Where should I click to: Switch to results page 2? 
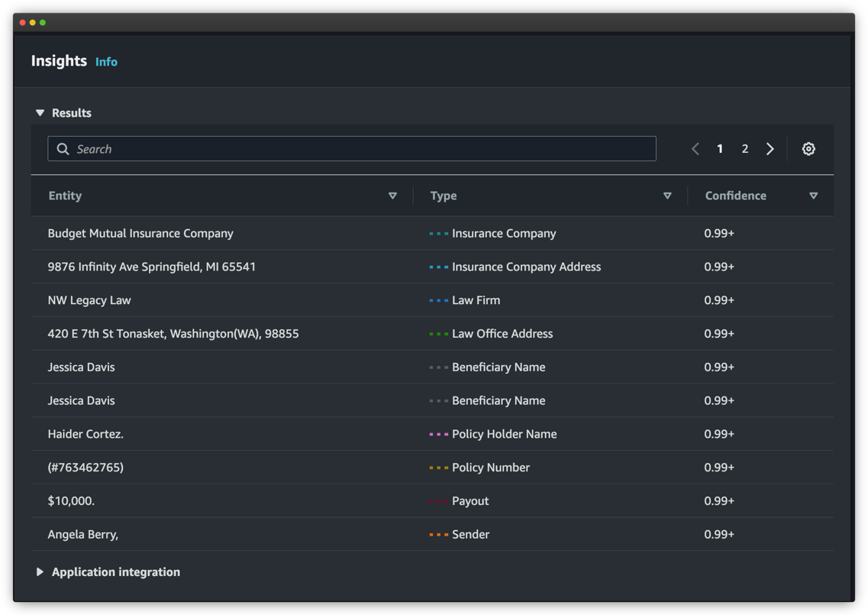(745, 148)
